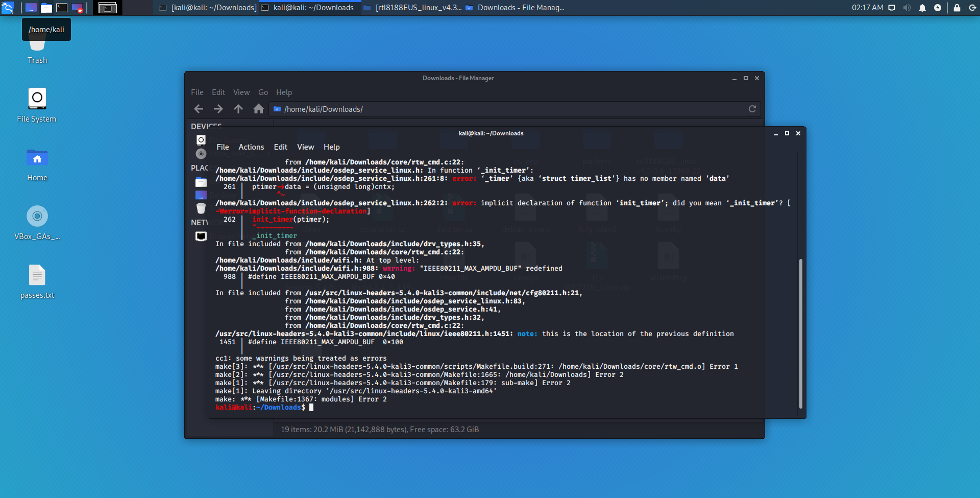Image resolution: width=980 pixels, height=498 pixels.
Task: Launch the file manager from the panel
Action: click(46, 8)
